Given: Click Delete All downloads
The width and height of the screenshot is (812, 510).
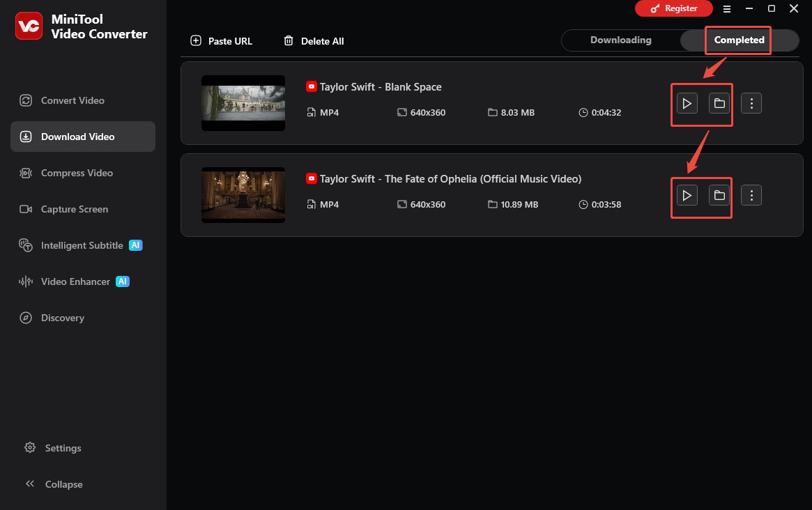Looking at the screenshot, I should 314,41.
